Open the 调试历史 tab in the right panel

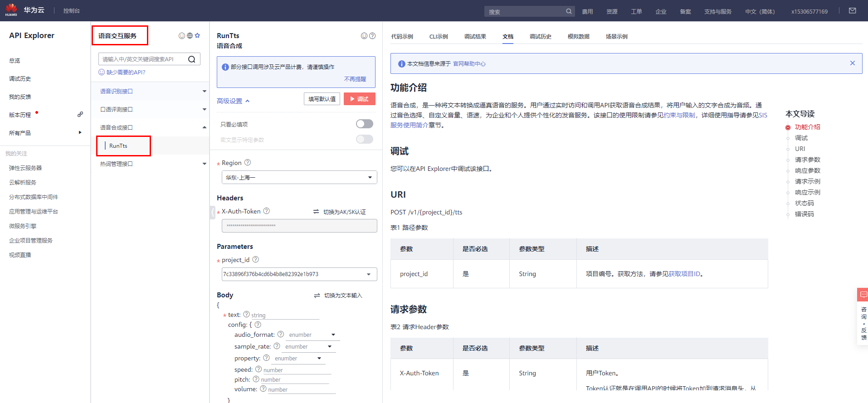[x=541, y=37]
